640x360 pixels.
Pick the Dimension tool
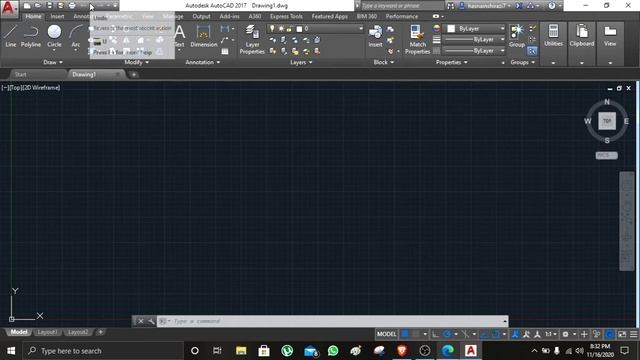203,36
